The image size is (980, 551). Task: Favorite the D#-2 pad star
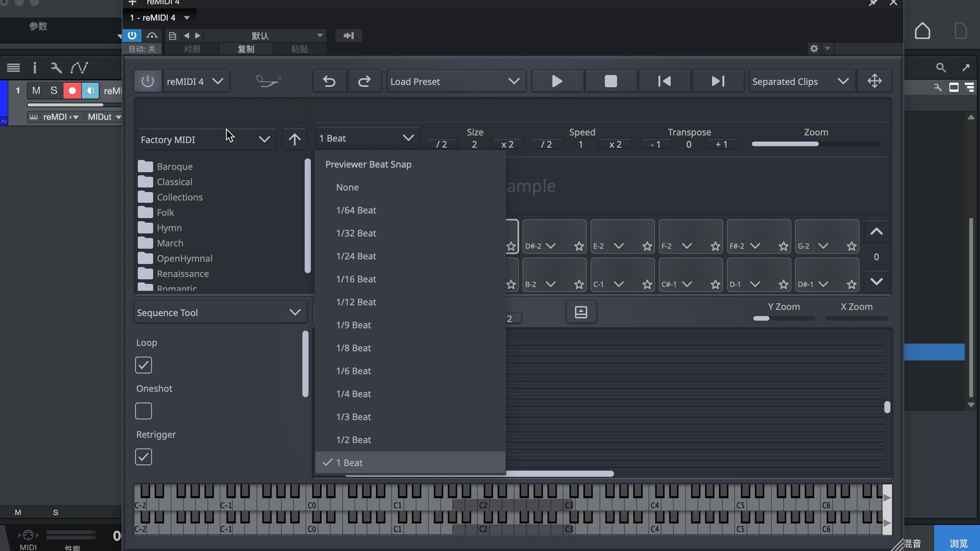click(579, 246)
